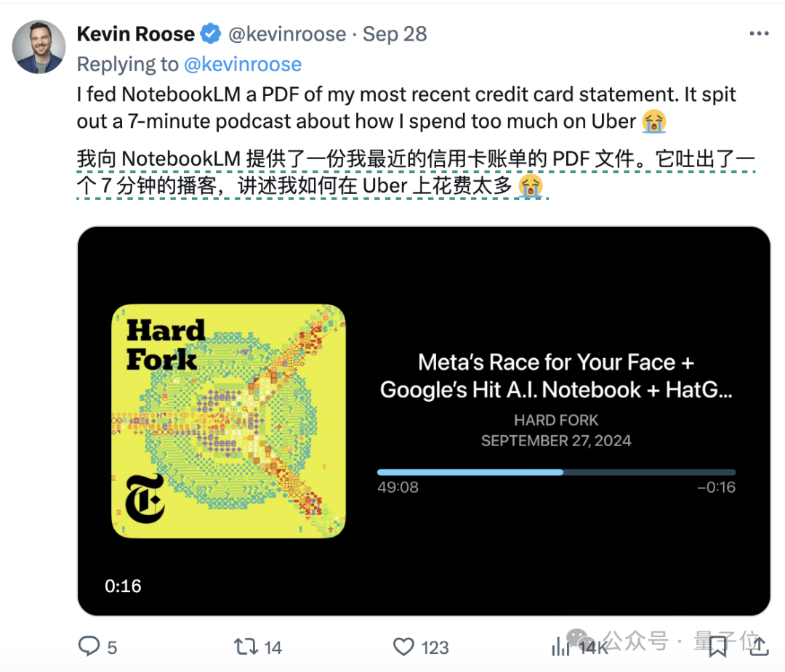Click the retweet arrows icon
Screen dimensions: 785x672
coord(246,646)
